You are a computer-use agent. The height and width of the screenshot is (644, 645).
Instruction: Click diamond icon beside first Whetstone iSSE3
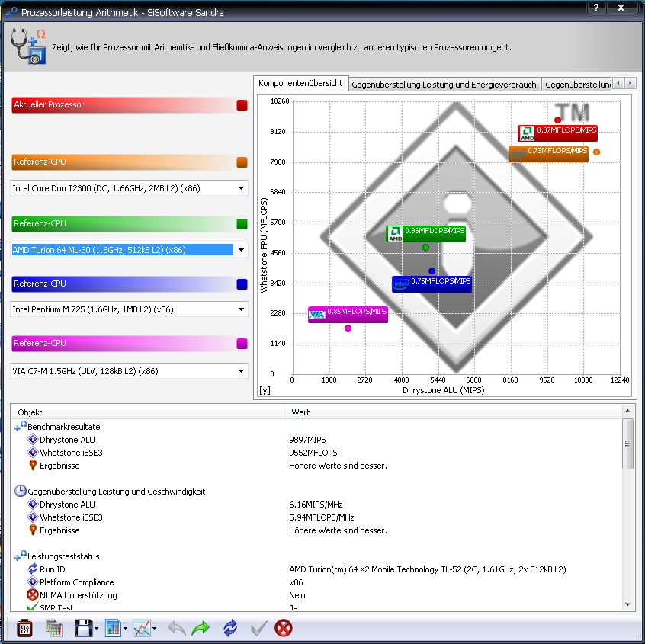click(x=33, y=453)
